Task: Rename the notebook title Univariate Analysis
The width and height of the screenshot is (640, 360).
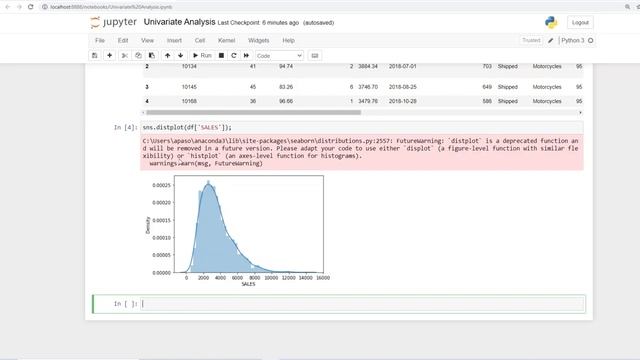Action: coord(179,22)
